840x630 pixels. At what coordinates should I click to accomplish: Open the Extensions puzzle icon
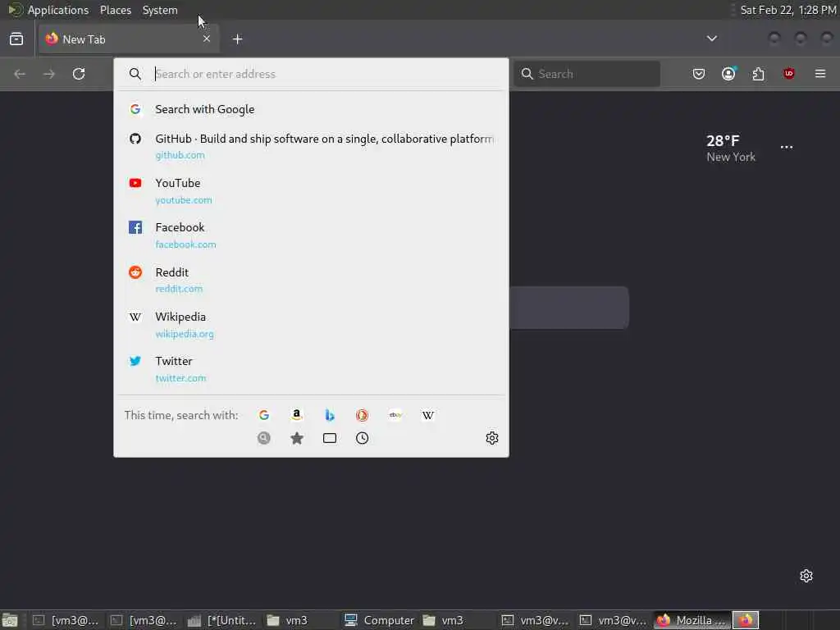pos(759,74)
